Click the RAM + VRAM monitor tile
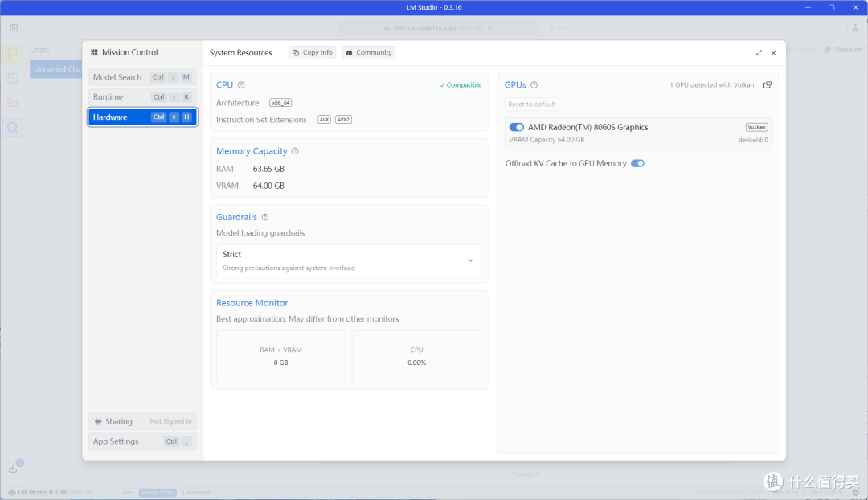This screenshot has height=500, width=868. (x=280, y=357)
